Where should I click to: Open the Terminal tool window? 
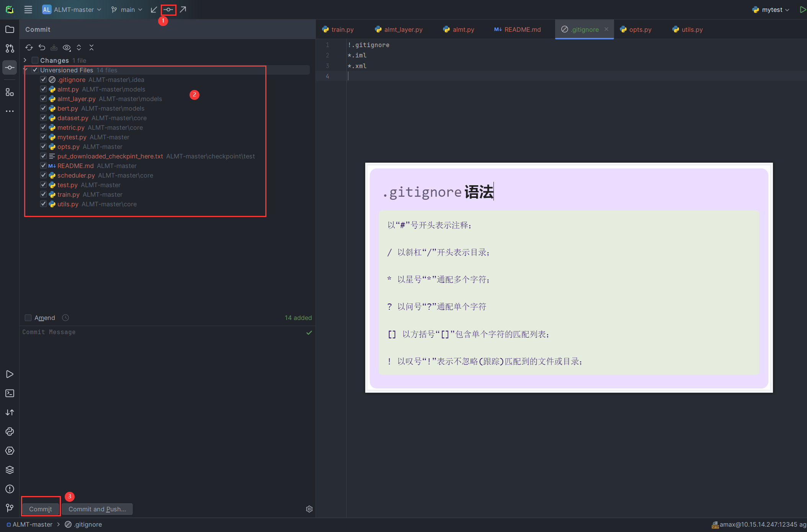(10, 393)
